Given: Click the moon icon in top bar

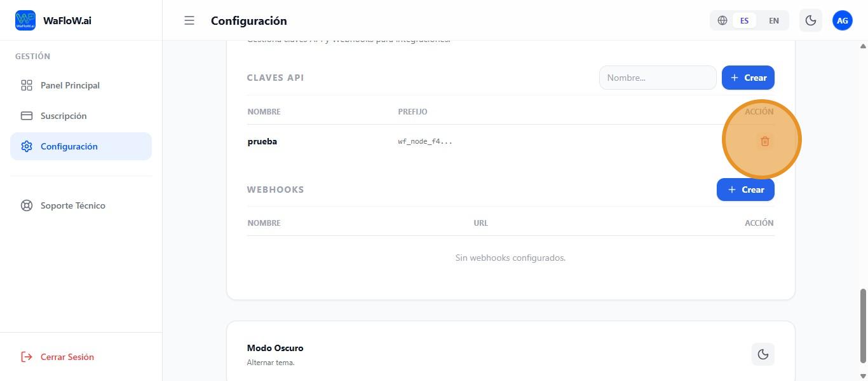Looking at the screenshot, I should pyautogui.click(x=811, y=20).
